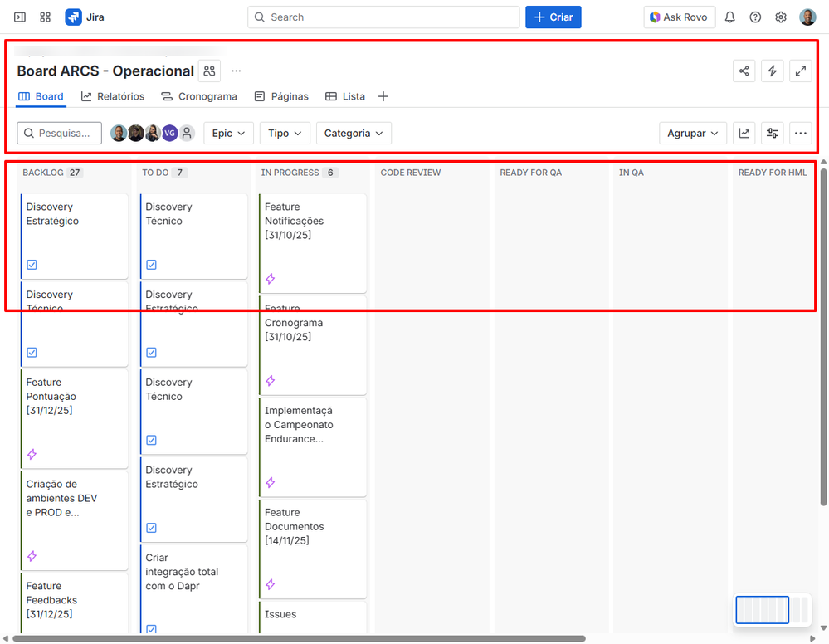829x644 pixels.
Task: Open Ask Rovo
Action: tap(680, 17)
